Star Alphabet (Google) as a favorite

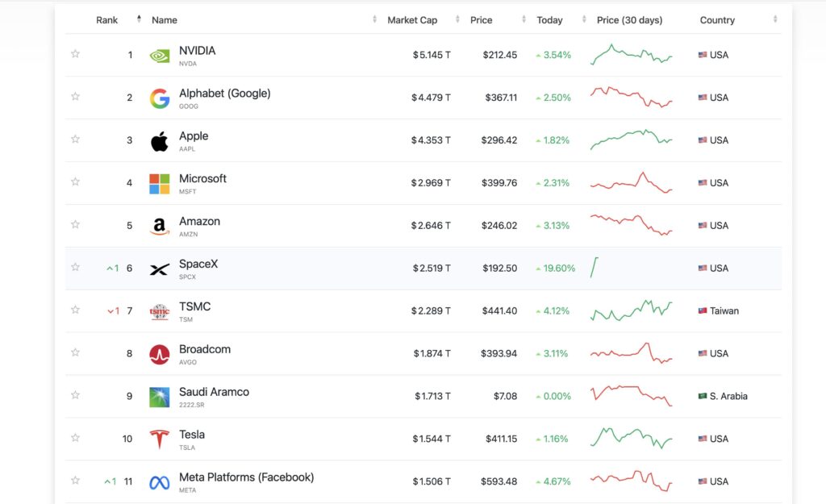point(75,97)
